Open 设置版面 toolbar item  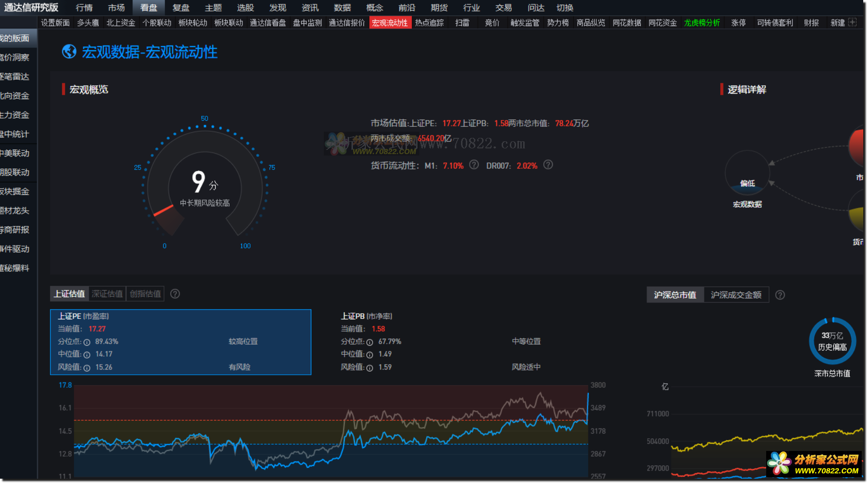click(x=55, y=22)
